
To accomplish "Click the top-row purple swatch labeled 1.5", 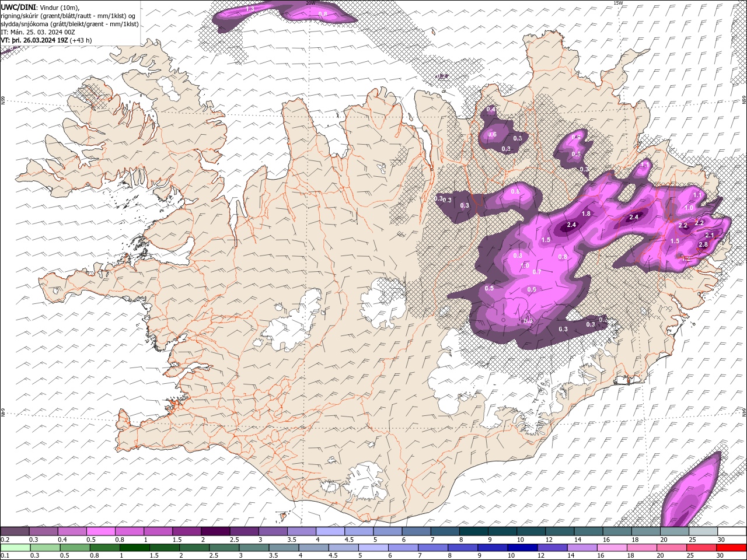I will [187, 531].
